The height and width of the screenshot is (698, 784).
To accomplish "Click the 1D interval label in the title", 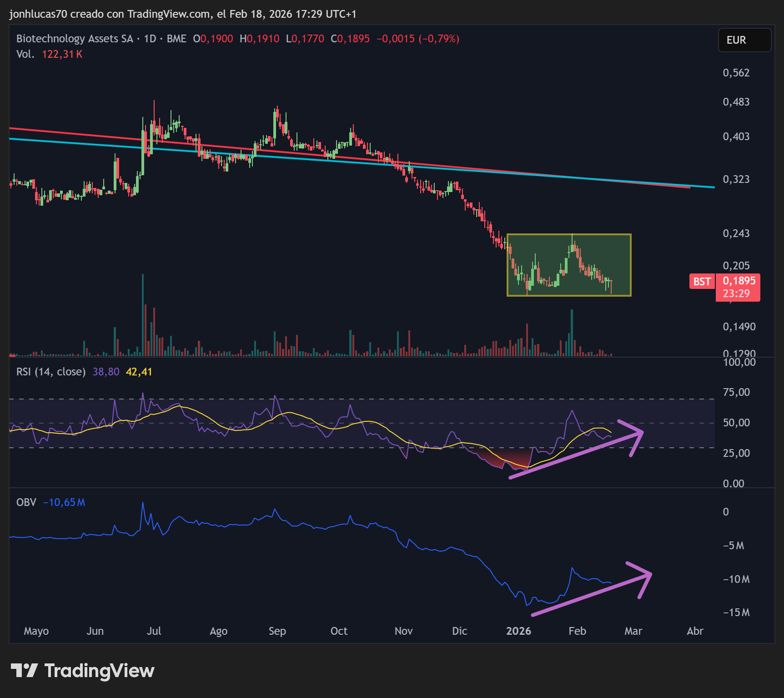I will coord(150,39).
